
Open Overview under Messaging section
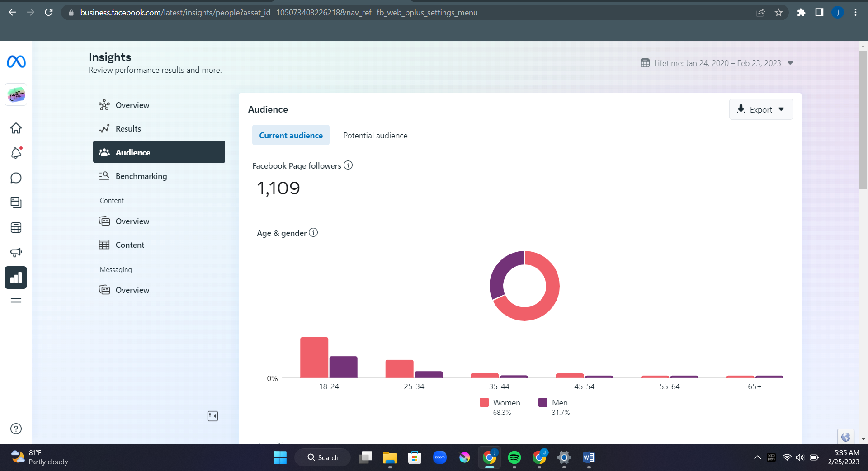[159, 290]
